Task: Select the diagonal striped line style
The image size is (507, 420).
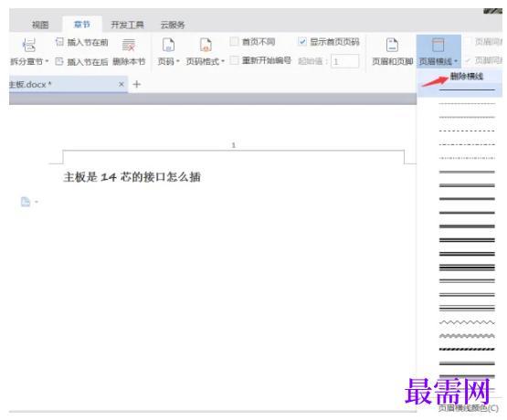Action: pyautogui.click(x=467, y=350)
